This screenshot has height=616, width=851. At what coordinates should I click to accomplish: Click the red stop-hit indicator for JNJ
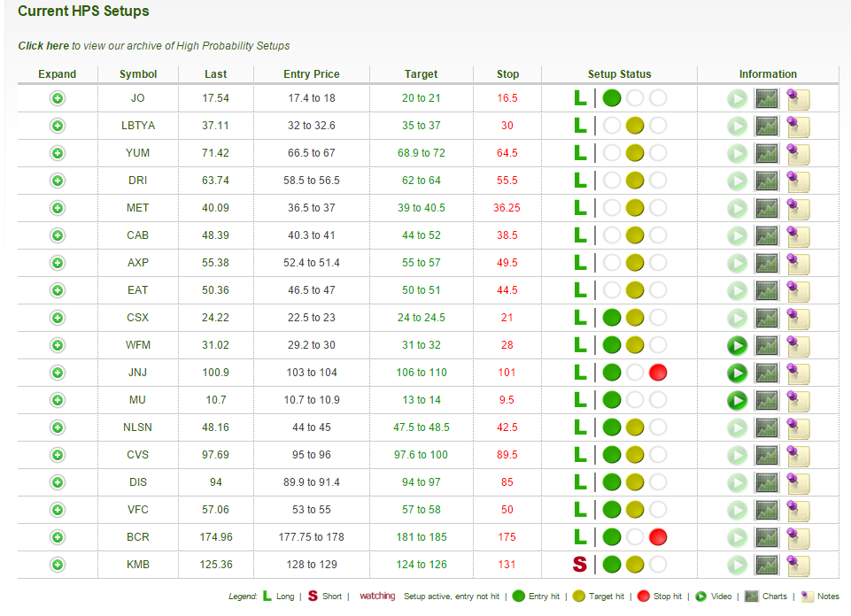click(x=658, y=373)
